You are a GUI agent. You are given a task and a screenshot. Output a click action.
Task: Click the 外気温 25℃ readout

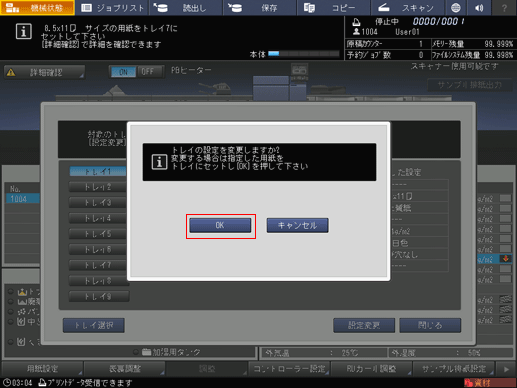click(323, 353)
